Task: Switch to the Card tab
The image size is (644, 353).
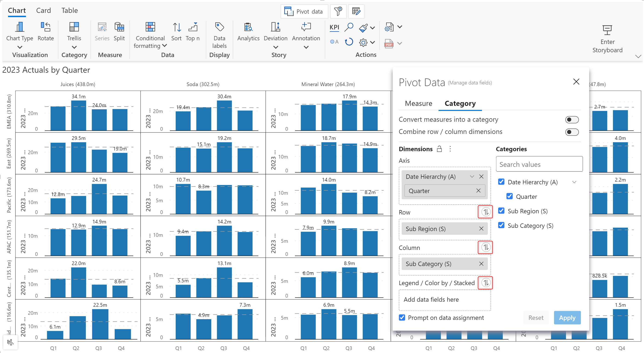Action: (x=43, y=11)
